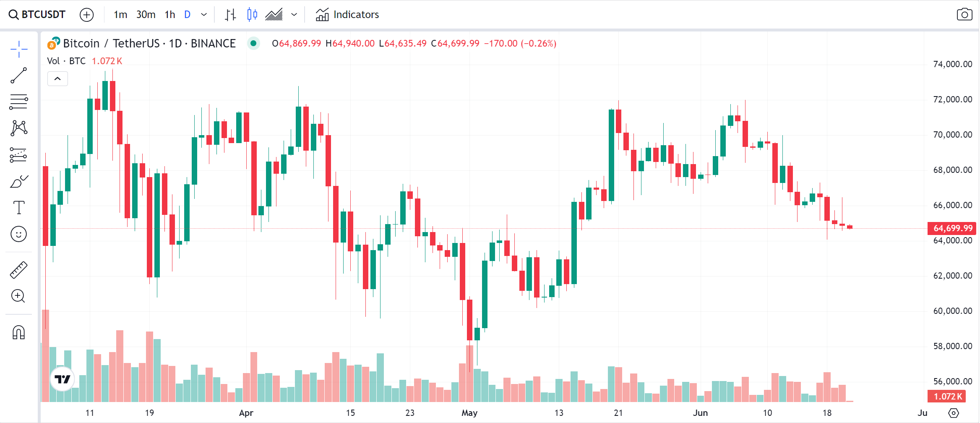Take a chart snapshot with camera icon
This screenshot has height=423, width=980.
coord(964,15)
